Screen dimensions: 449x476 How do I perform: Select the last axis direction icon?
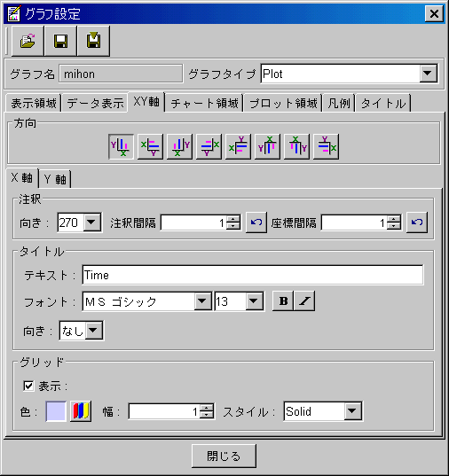pyautogui.click(x=327, y=146)
